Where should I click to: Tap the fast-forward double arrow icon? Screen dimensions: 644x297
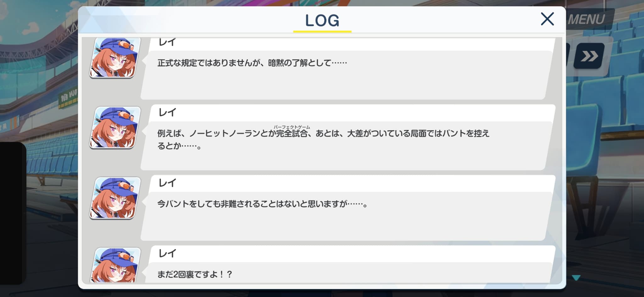click(x=589, y=56)
